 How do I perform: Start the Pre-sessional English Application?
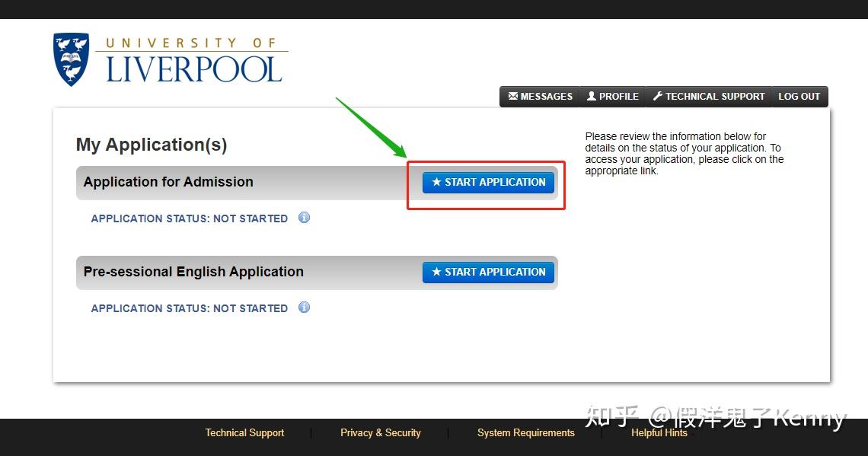point(488,273)
